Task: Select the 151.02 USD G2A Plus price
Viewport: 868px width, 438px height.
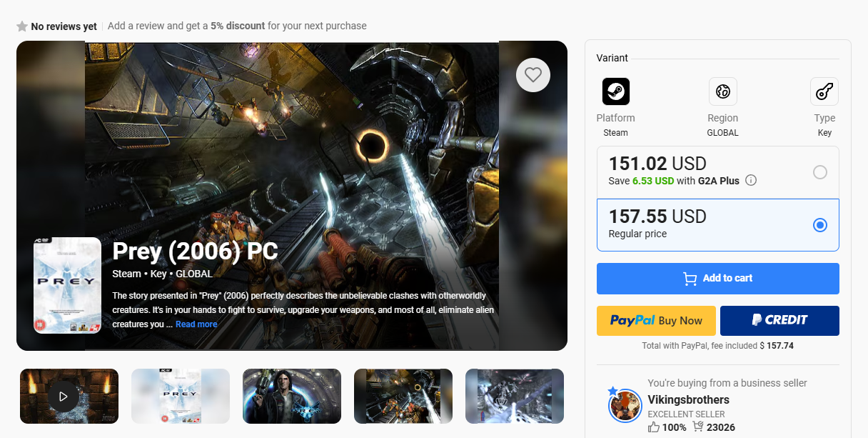Action: (x=717, y=172)
